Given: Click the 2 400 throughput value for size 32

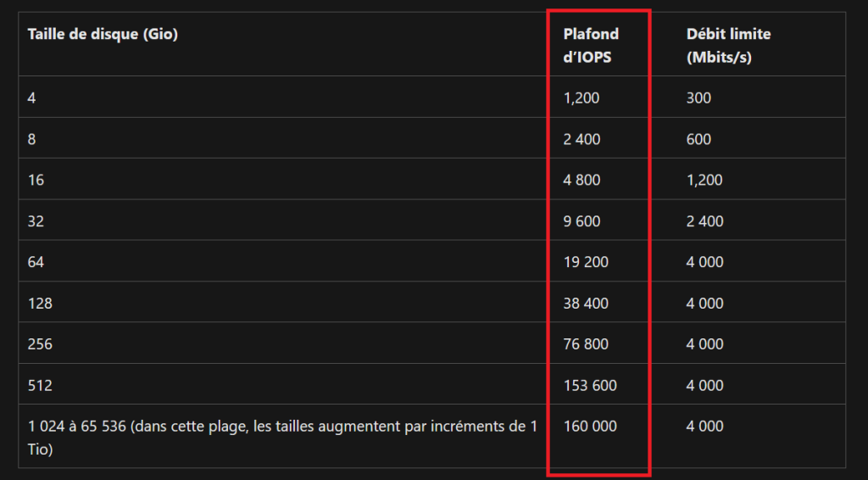Looking at the screenshot, I should point(704,221).
